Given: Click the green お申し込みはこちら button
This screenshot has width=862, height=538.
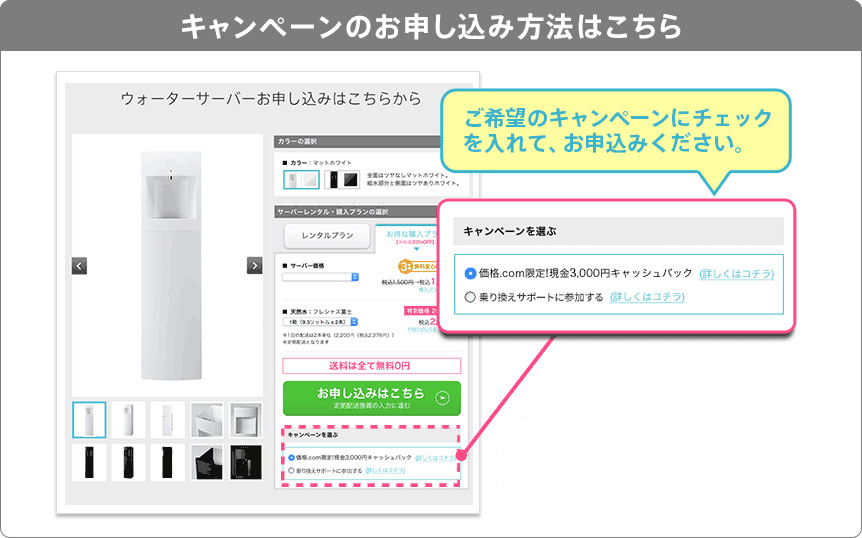Looking at the screenshot, I should 372,398.
